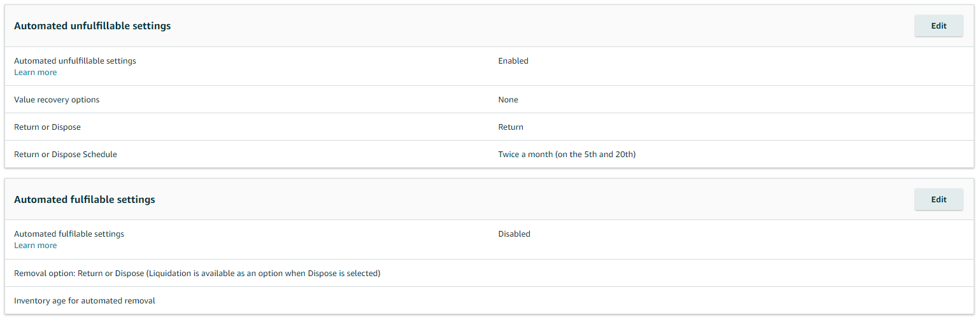Click non-bold 'Automated fulfilable settings' row label
Screen dimensions: 980x320
point(69,234)
